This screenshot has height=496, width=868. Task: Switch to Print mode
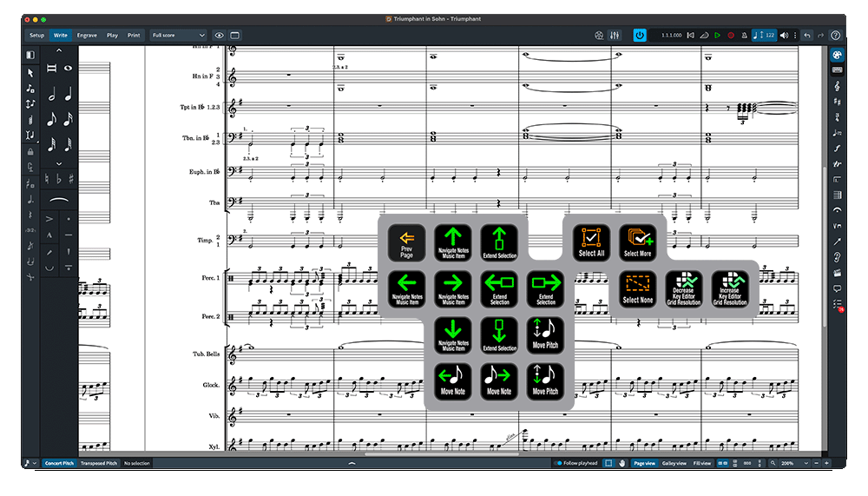tap(134, 35)
